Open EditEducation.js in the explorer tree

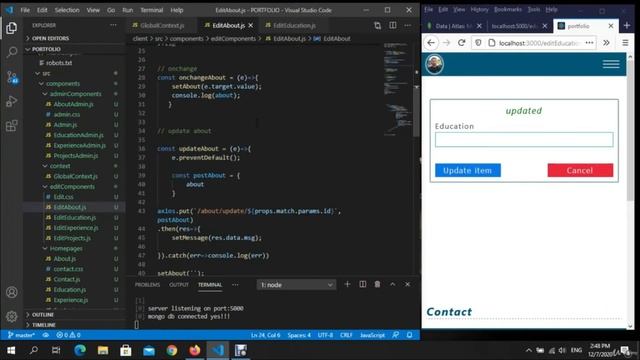[x=75, y=218]
